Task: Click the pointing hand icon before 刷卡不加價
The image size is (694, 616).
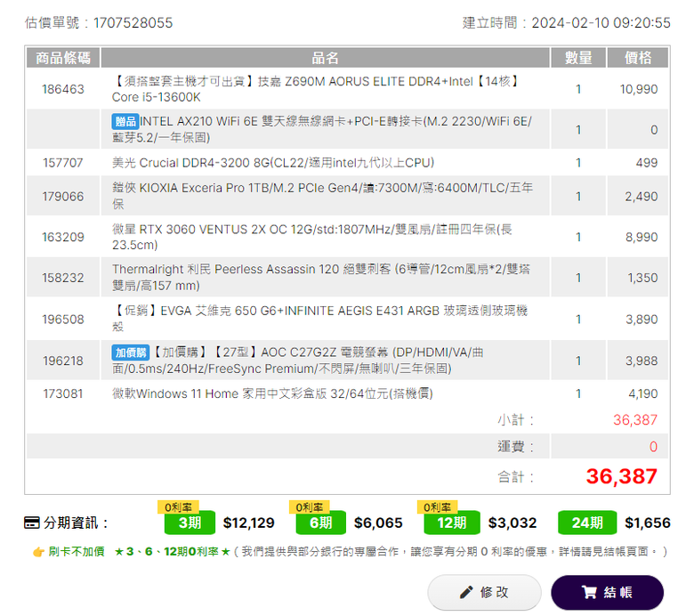Action: [38, 552]
